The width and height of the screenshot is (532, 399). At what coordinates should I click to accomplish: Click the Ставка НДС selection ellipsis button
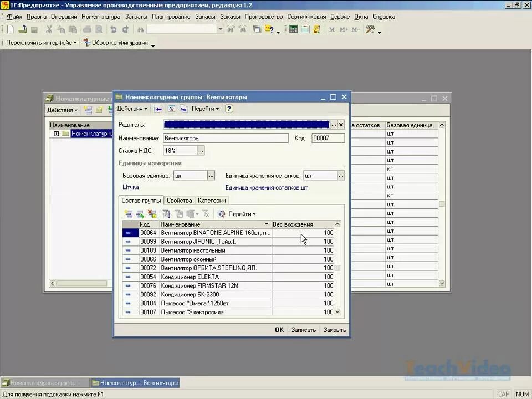click(201, 151)
